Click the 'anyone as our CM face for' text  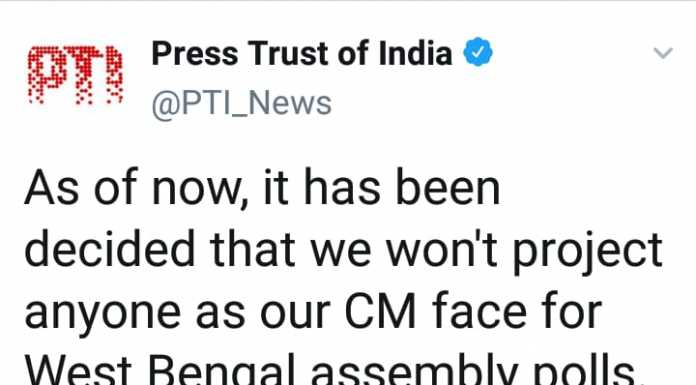(313, 312)
